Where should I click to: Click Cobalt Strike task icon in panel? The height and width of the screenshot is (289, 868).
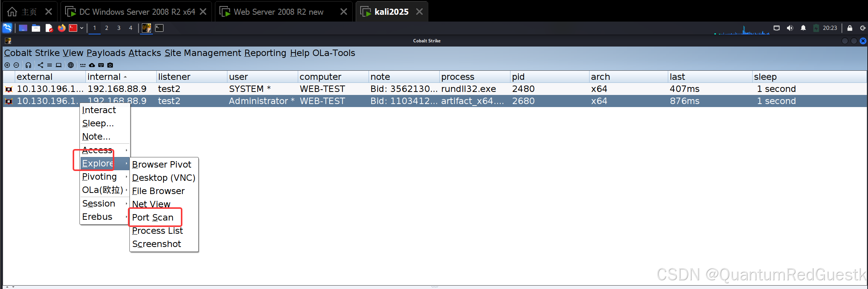point(146,28)
